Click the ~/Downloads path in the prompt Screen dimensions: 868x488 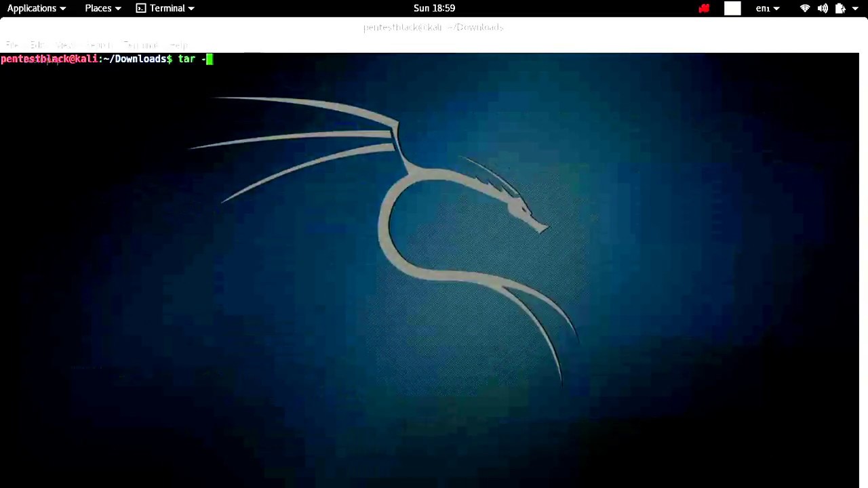[135, 59]
